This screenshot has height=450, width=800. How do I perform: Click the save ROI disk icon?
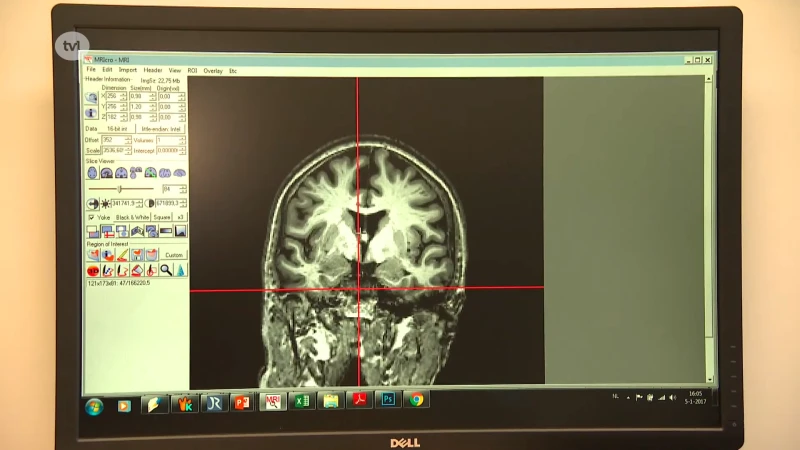pyautogui.click(x=137, y=255)
